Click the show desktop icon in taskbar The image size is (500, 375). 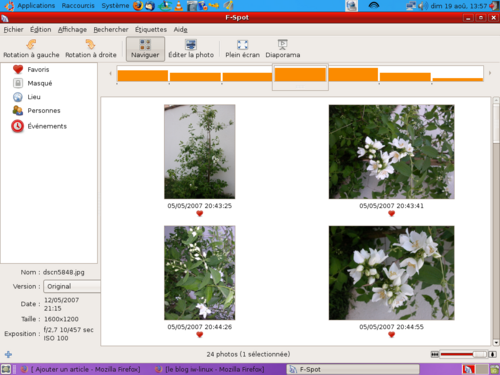(6, 369)
